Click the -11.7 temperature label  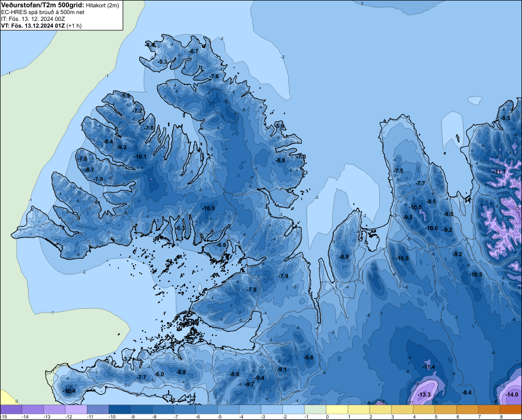coord(500,172)
